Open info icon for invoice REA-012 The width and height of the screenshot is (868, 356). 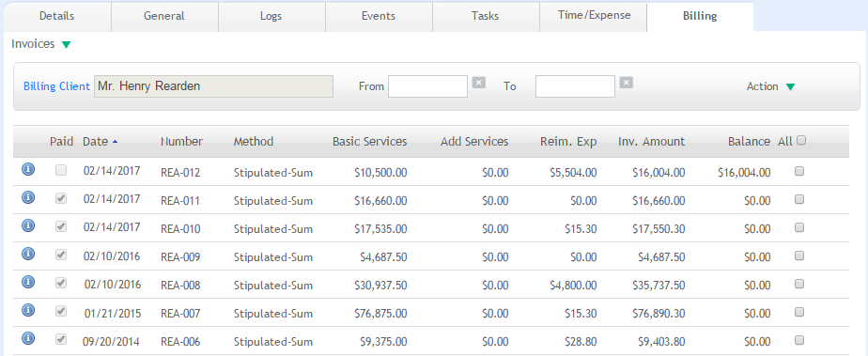(x=28, y=169)
